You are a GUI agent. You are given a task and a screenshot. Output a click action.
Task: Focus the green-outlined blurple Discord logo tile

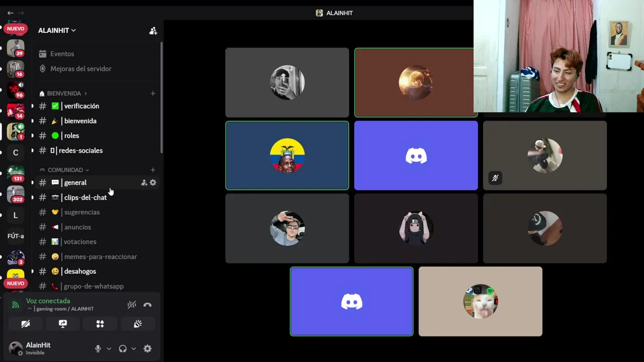(352, 301)
